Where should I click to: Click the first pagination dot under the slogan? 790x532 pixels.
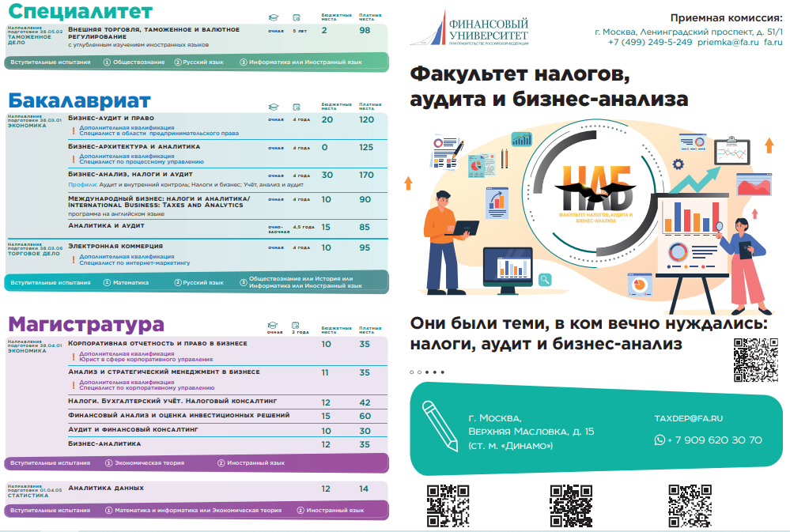412,372
